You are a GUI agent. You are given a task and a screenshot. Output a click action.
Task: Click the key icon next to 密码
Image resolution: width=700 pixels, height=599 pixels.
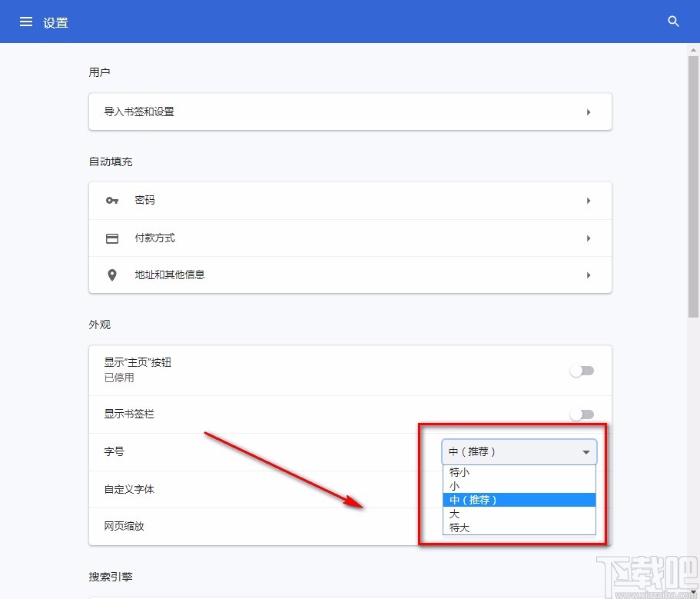[x=112, y=200]
